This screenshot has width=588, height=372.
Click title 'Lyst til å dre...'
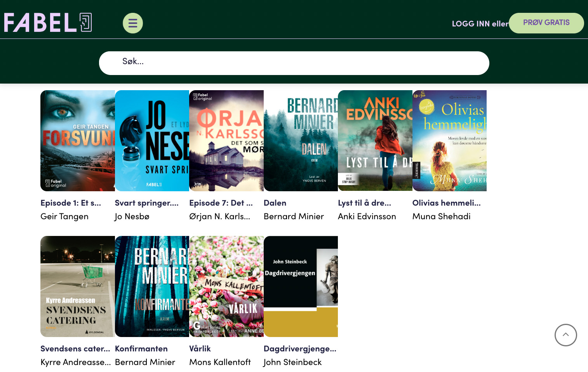point(365,203)
